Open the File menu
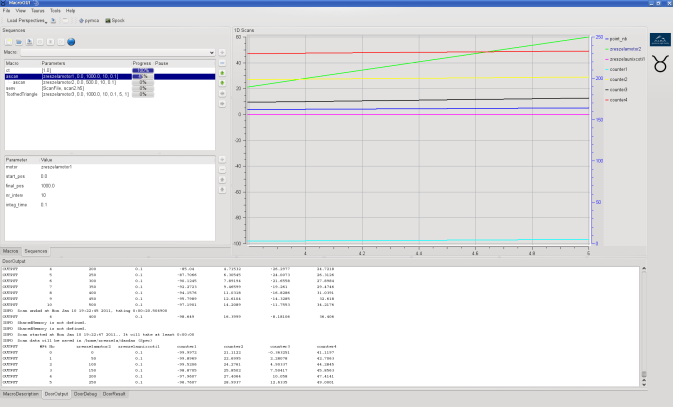Image resolution: width=673 pixels, height=407 pixels. coord(6,11)
